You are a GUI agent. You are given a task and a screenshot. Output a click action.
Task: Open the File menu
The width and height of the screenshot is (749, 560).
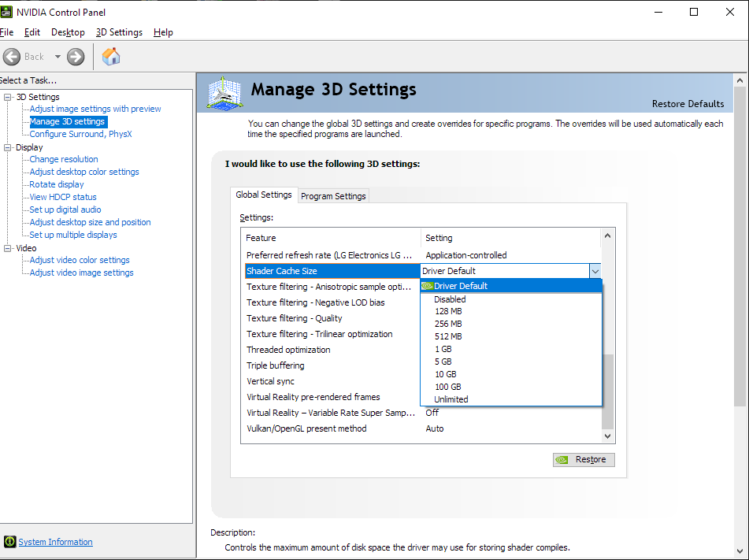6,32
